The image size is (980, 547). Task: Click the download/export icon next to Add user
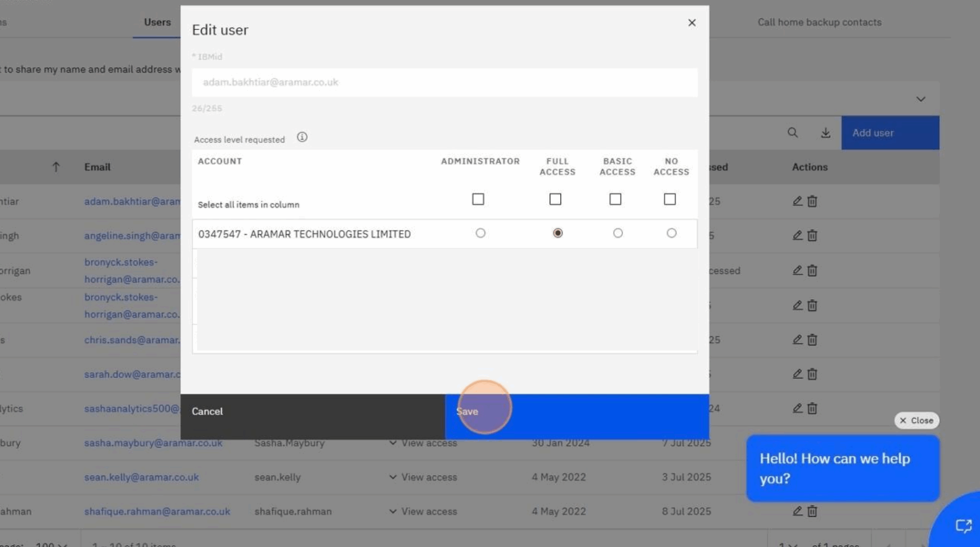click(x=825, y=133)
